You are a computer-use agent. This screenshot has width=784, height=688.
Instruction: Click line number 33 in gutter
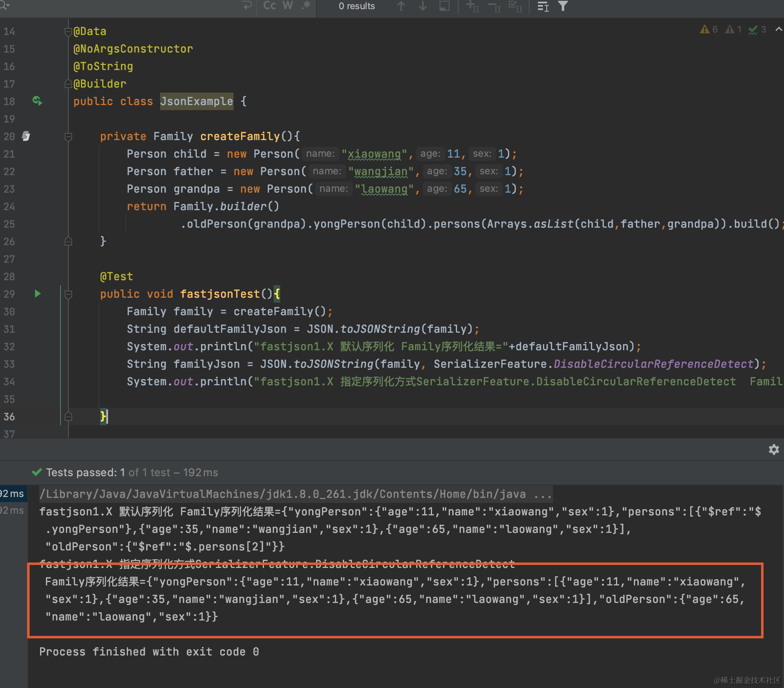click(x=9, y=364)
